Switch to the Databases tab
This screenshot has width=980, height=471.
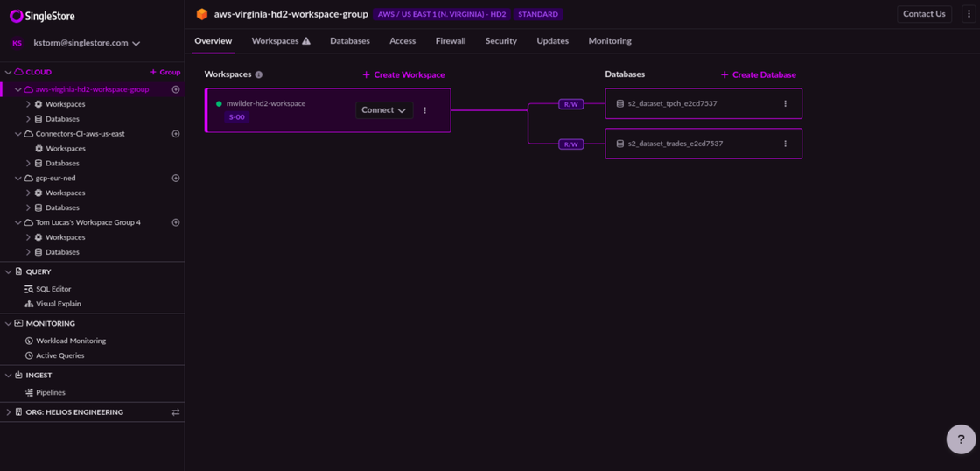[x=350, y=41]
